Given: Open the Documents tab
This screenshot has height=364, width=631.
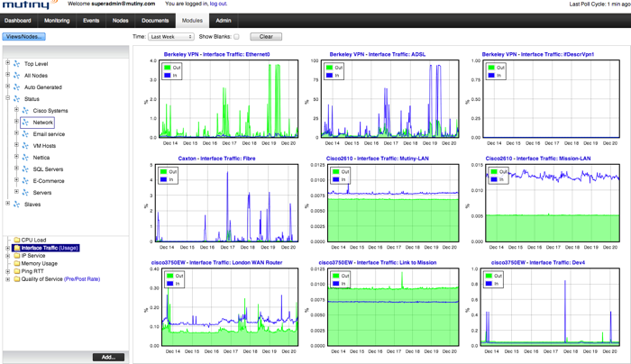Looking at the screenshot, I should [155, 21].
